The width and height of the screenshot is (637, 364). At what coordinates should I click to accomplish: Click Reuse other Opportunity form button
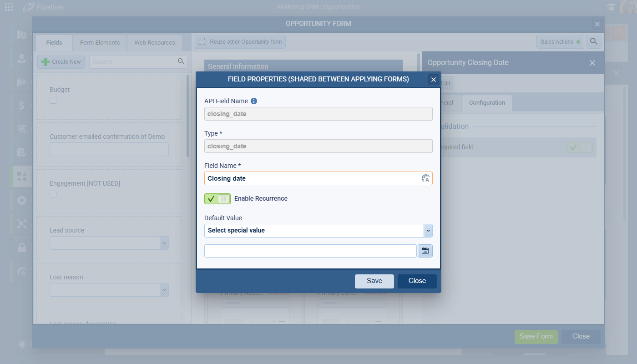[x=240, y=42]
